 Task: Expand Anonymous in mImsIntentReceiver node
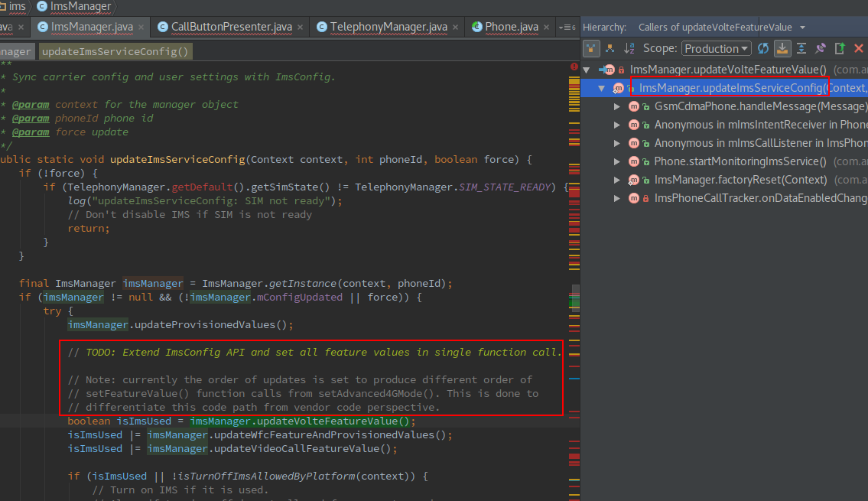coord(616,125)
